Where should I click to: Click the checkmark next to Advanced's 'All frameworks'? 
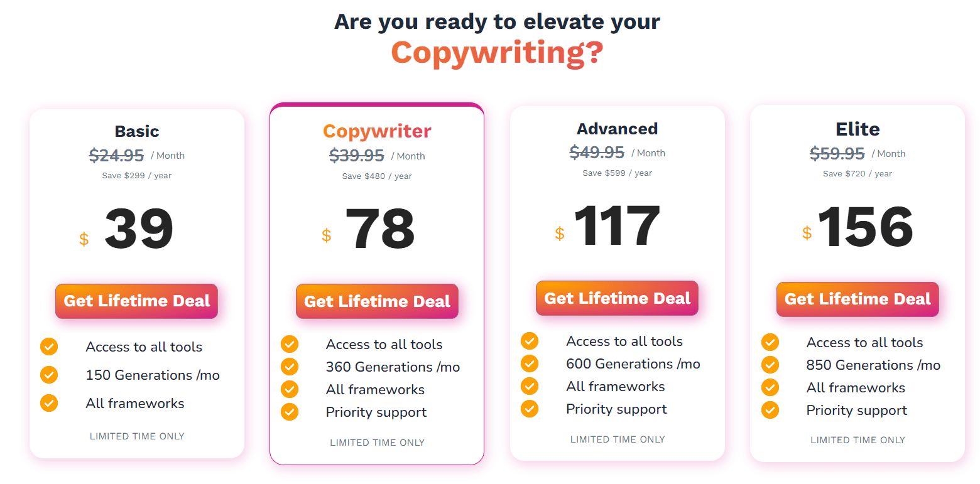click(530, 386)
